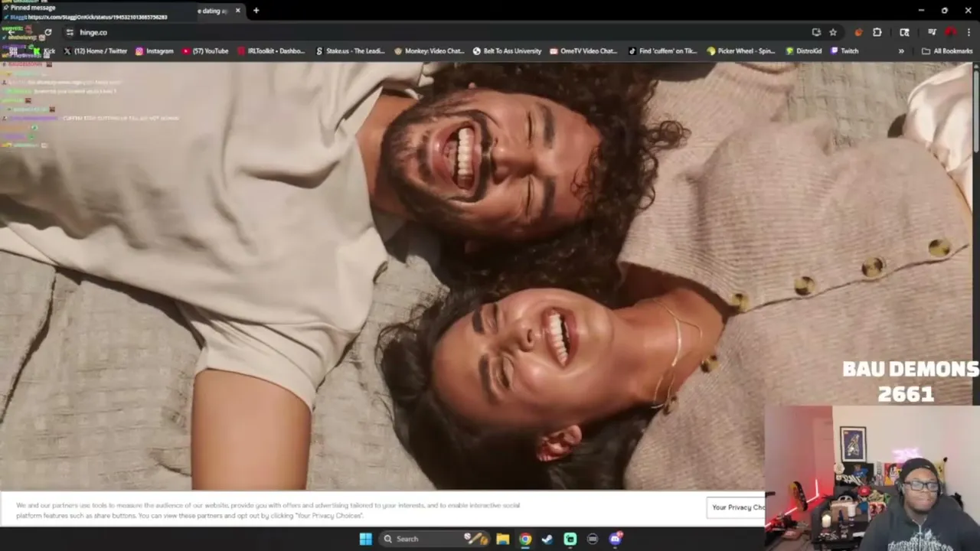
Task: Click the Windows taskbar Search box
Action: (433, 539)
